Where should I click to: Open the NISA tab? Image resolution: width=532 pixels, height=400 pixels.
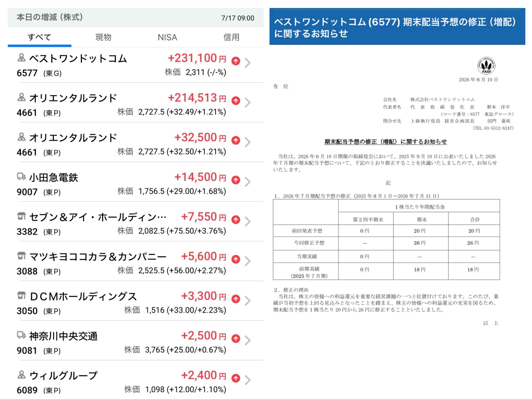point(167,37)
